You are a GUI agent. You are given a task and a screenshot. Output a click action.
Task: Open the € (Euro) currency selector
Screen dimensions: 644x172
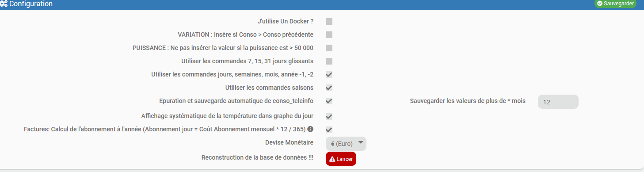pos(346,144)
